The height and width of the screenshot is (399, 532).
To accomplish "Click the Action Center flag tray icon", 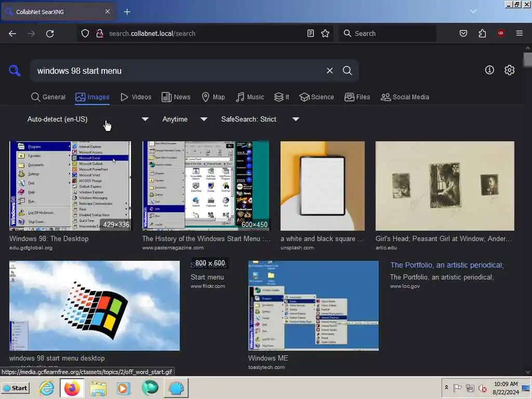I will point(457,388).
